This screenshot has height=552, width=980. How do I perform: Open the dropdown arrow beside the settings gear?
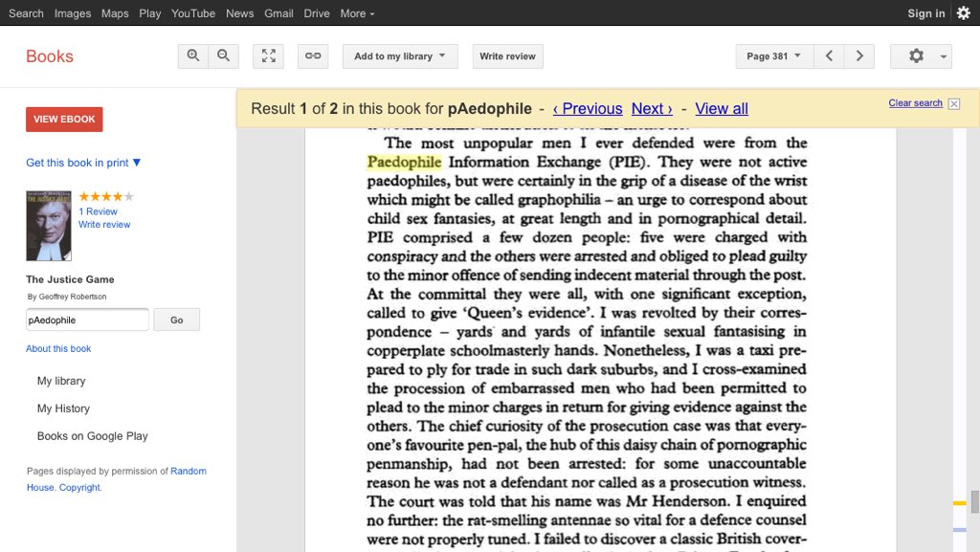pyautogui.click(x=943, y=56)
